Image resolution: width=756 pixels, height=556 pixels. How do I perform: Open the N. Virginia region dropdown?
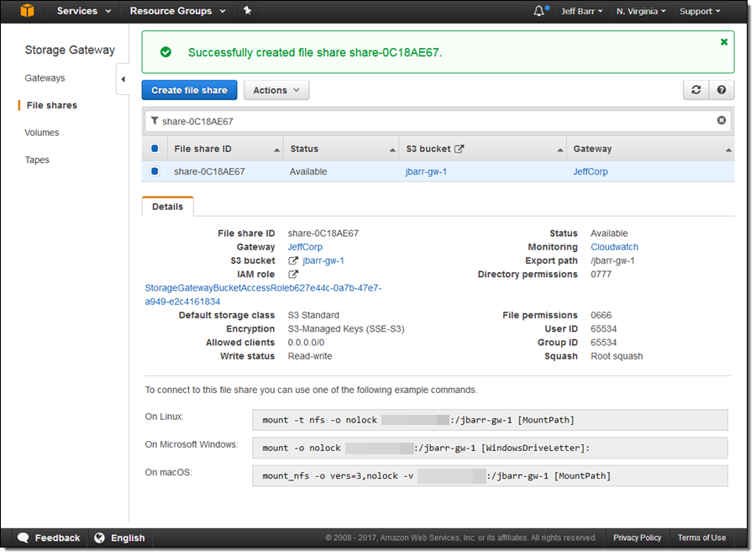[639, 11]
